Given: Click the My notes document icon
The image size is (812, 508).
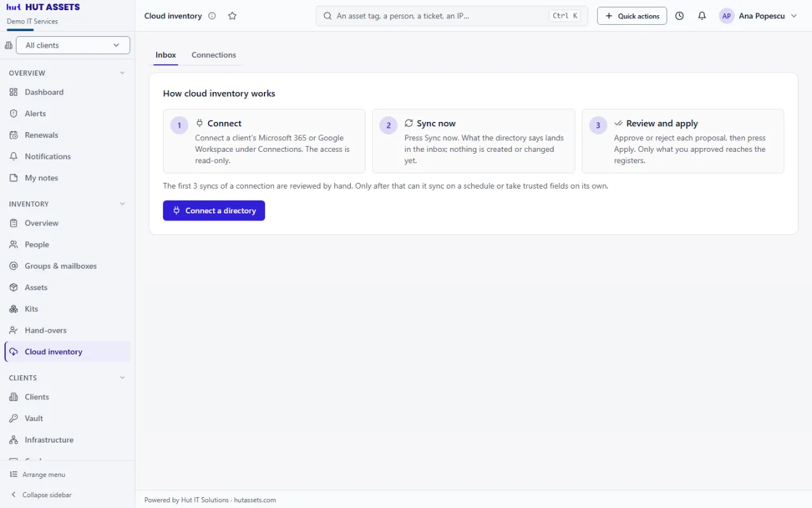Looking at the screenshot, I should [13, 178].
